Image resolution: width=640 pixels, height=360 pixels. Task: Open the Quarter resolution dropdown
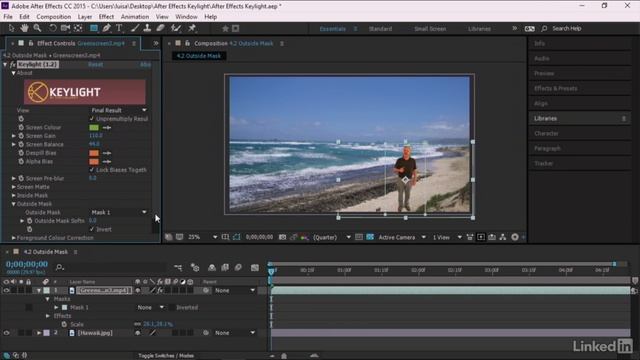pyautogui.click(x=332, y=237)
